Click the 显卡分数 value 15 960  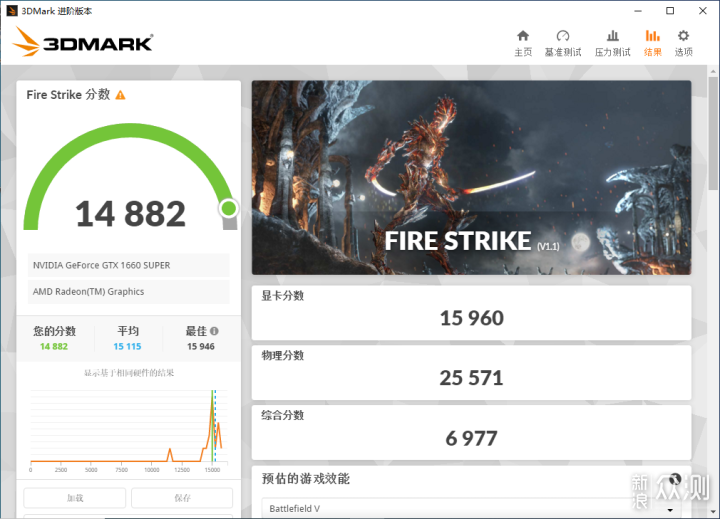(472, 318)
